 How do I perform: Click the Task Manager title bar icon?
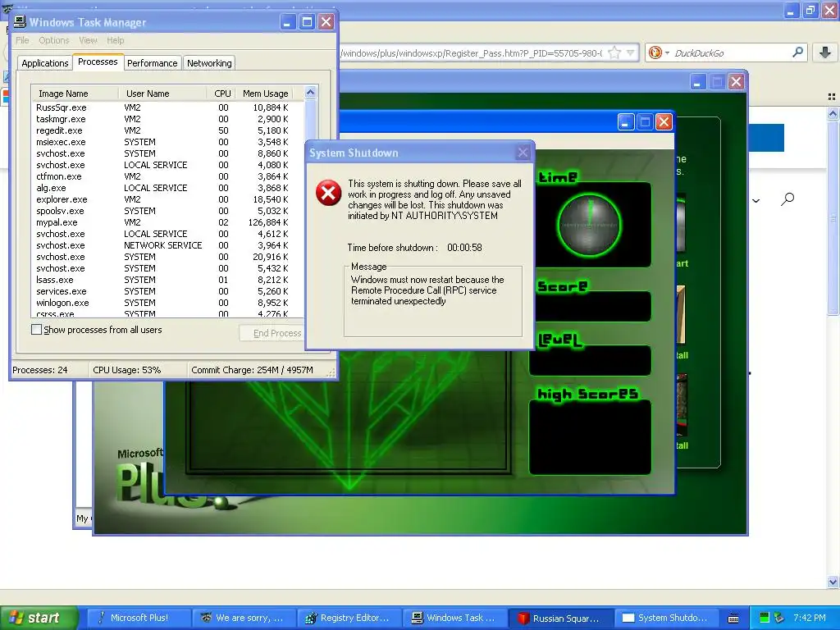20,22
